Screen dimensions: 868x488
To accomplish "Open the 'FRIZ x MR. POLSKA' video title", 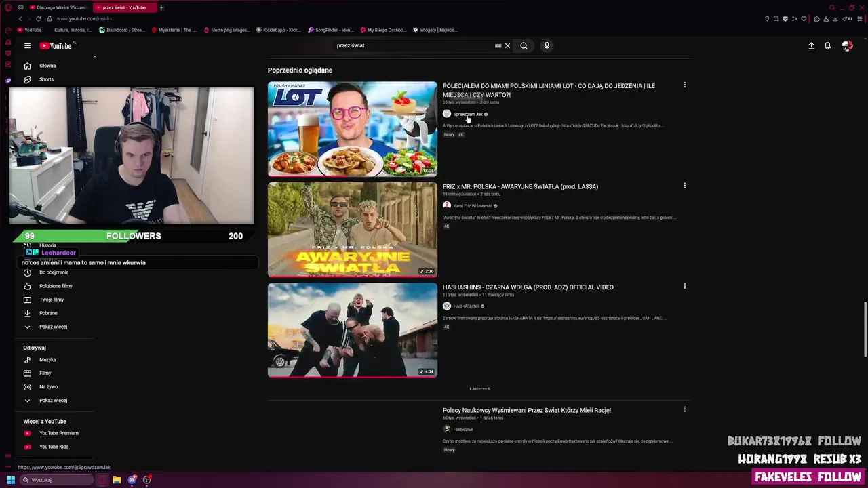I will point(520,186).
